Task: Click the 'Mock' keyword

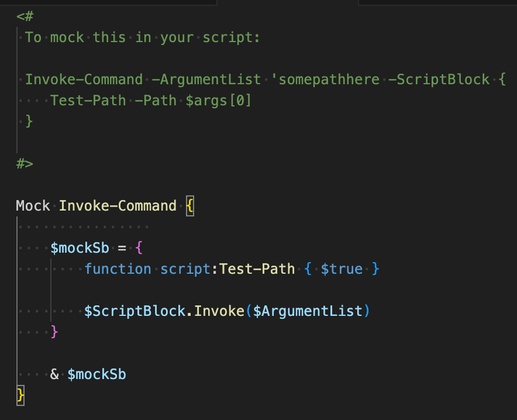Action: [x=33, y=206]
